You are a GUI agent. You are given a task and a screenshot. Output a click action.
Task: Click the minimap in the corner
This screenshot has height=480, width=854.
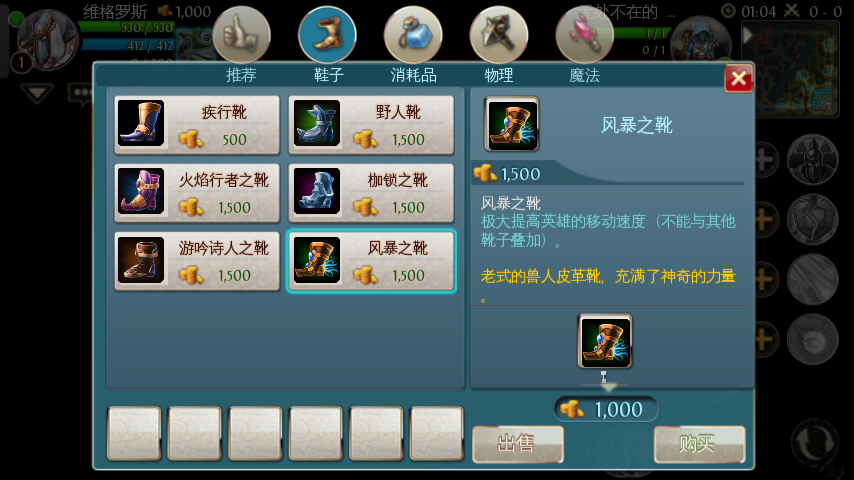[x=791, y=69]
